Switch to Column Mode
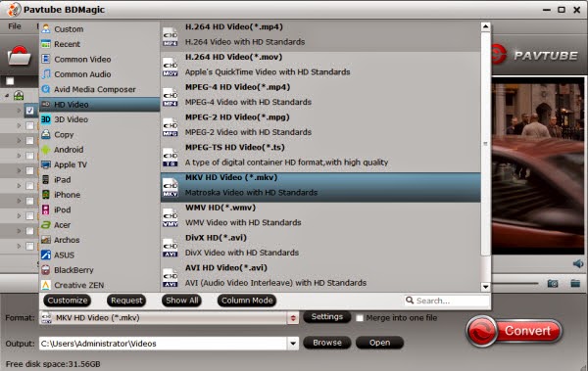 coord(247,301)
